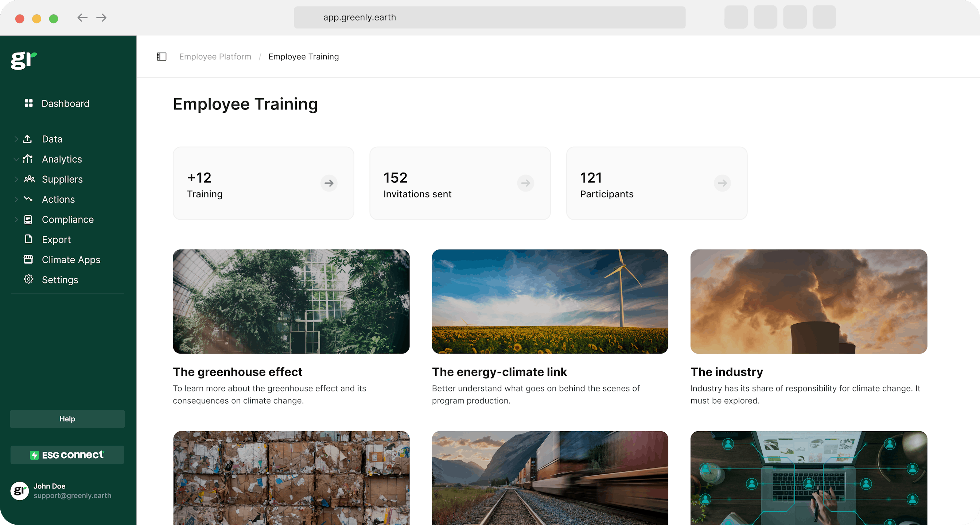Open the Export page
Screen dimensions: 980x525
pos(56,239)
